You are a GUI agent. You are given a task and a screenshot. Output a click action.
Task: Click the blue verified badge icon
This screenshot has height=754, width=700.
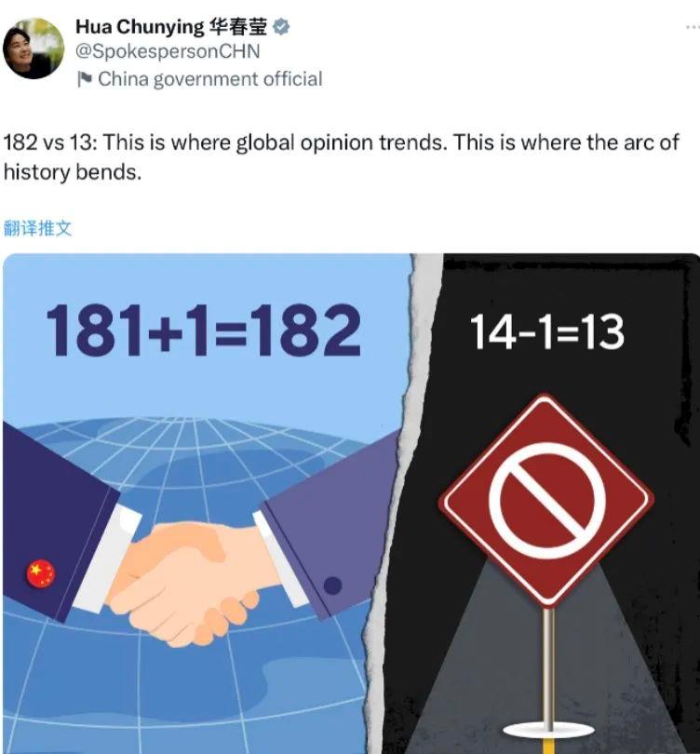click(x=281, y=27)
